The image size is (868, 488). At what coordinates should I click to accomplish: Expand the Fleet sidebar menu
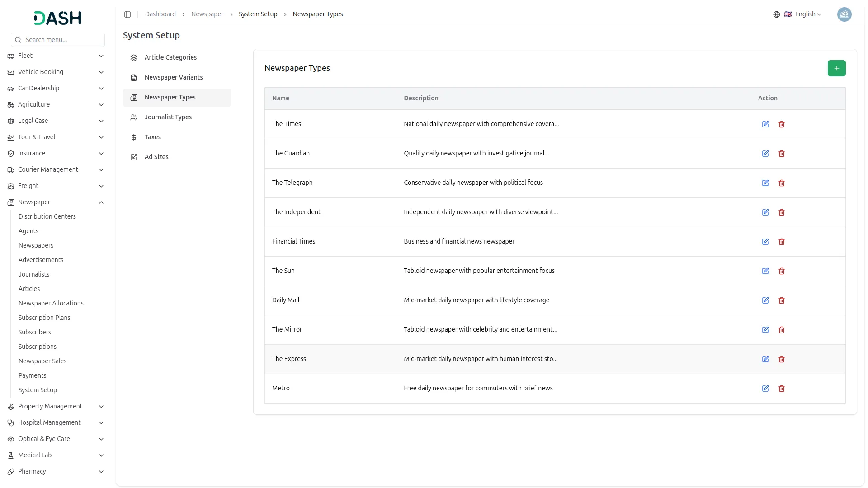pos(101,56)
